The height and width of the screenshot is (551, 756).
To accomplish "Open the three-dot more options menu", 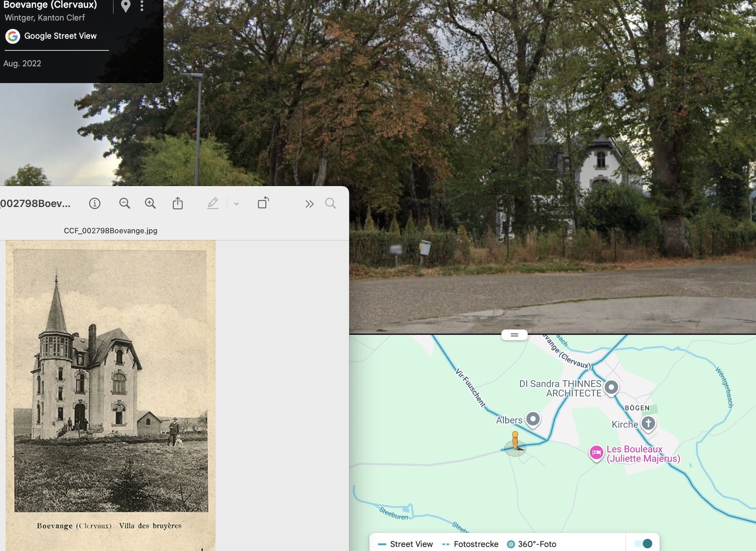I will click(x=142, y=6).
